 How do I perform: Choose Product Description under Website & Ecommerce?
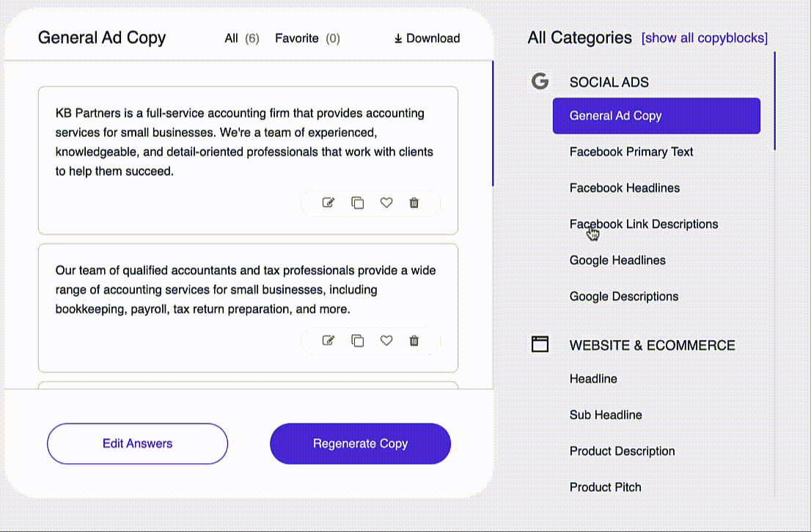[623, 451]
